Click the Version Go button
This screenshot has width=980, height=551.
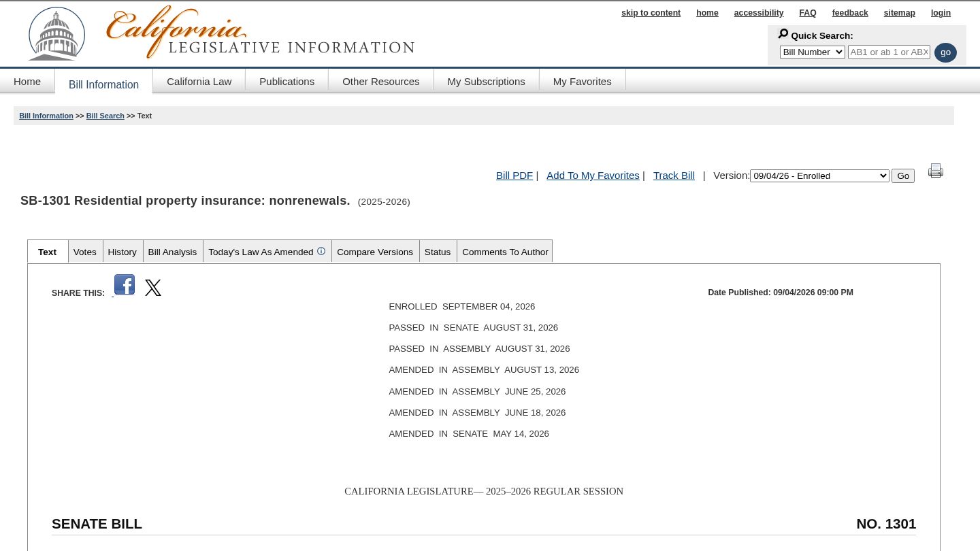point(903,176)
